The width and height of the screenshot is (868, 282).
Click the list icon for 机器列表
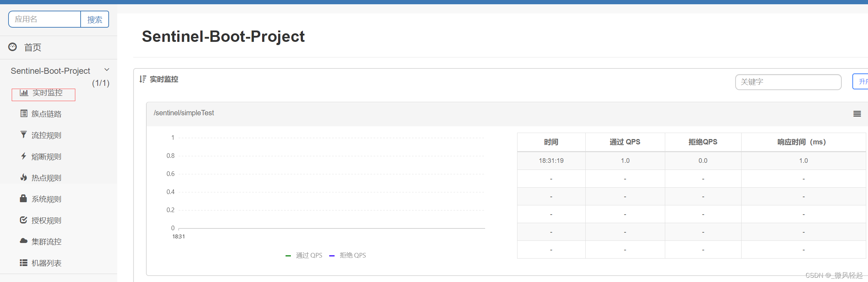(23, 262)
